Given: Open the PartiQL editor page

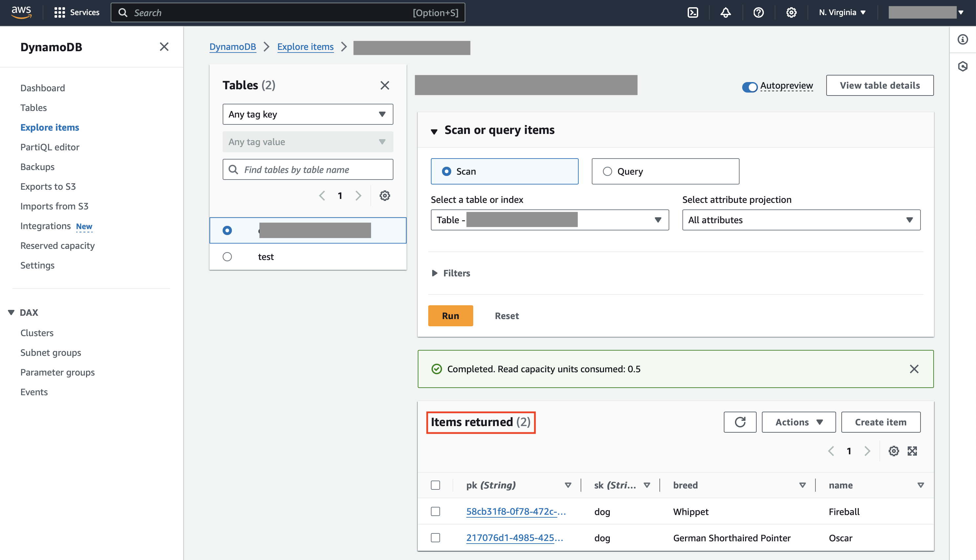Looking at the screenshot, I should tap(49, 147).
